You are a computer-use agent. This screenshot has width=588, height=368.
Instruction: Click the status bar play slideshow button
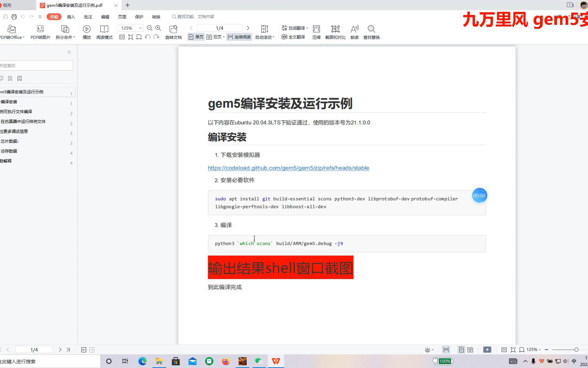487,350
